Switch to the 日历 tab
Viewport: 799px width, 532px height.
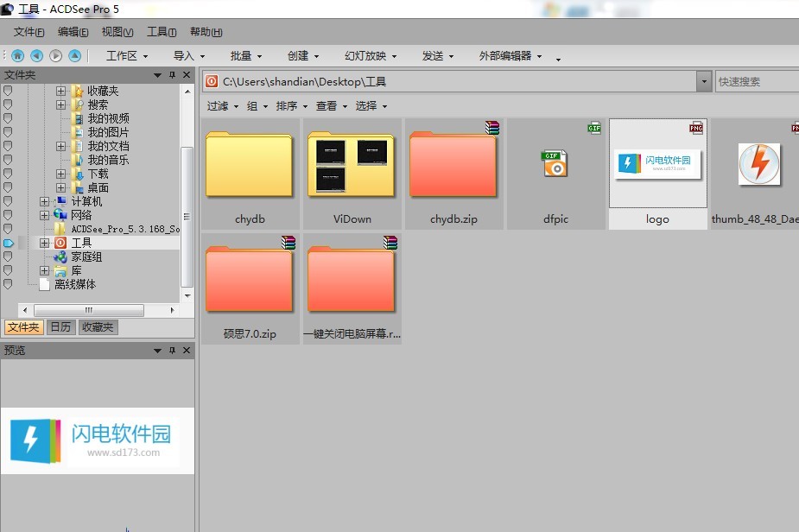pos(60,327)
